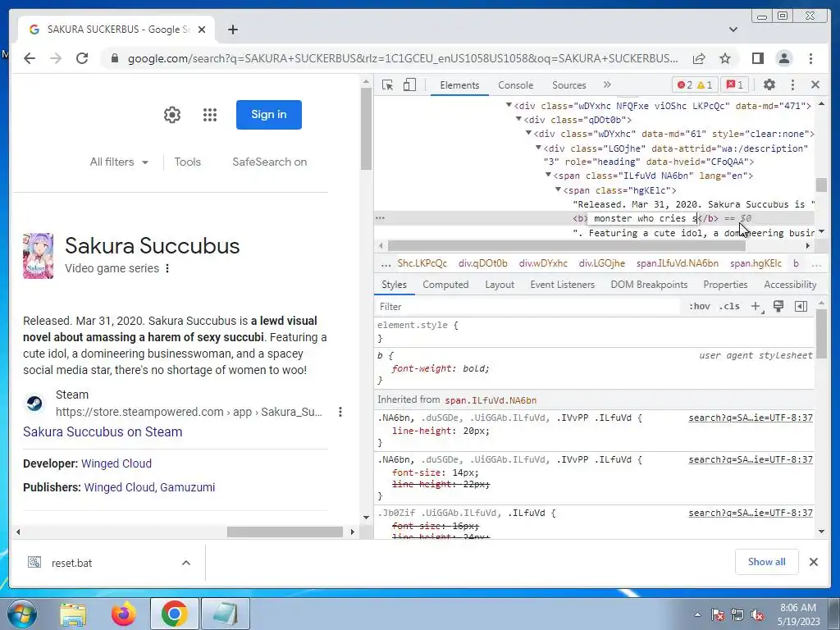
Task: Toggle the :hov element state button
Action: (699, 307)
